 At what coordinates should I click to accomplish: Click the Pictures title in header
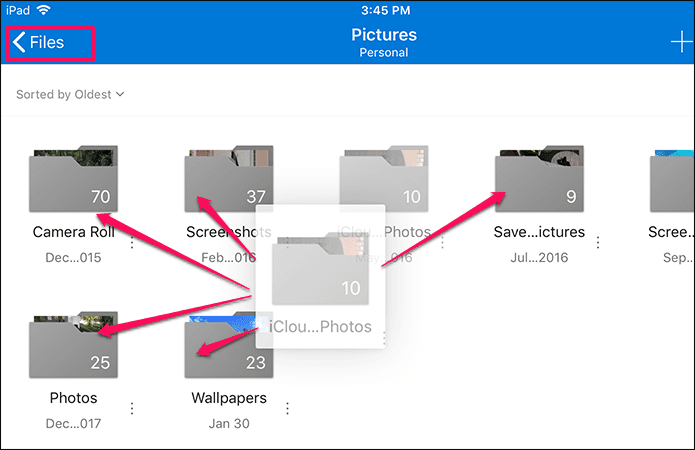coord(384,35)
